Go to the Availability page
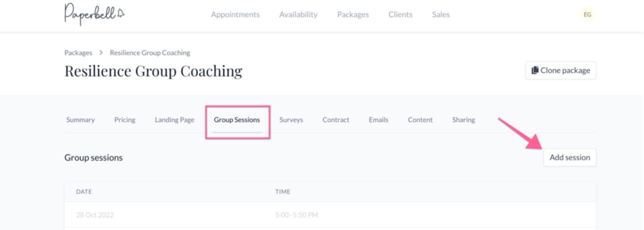 (x=298, y=14)
